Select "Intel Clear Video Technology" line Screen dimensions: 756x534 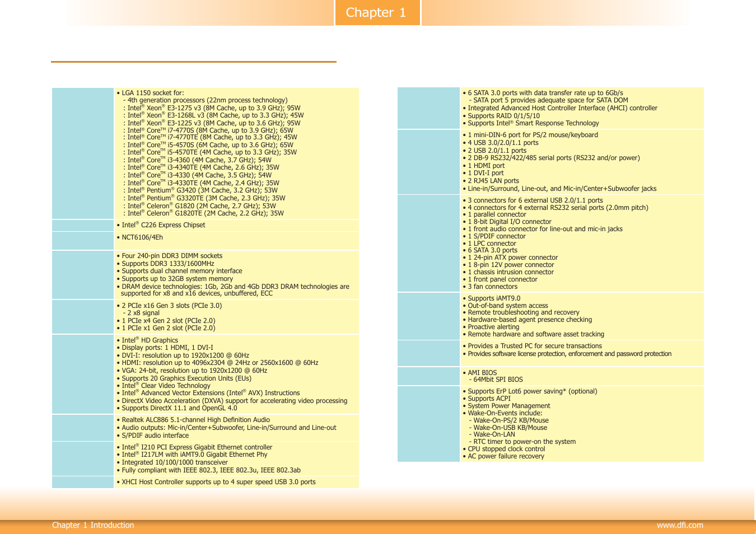point(164,386)
